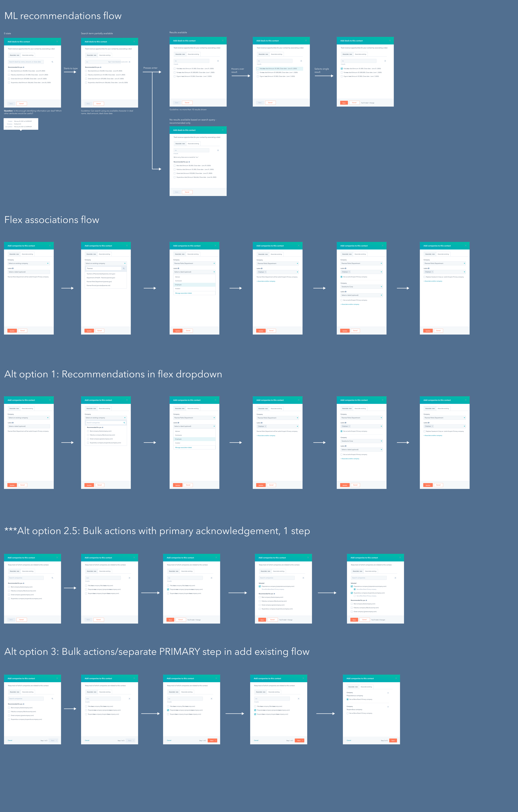The image size is (518, 812).
Task: Check 'Replace Sweetum's Corp' in Flex associations flow
Action: tap(425, 277)
